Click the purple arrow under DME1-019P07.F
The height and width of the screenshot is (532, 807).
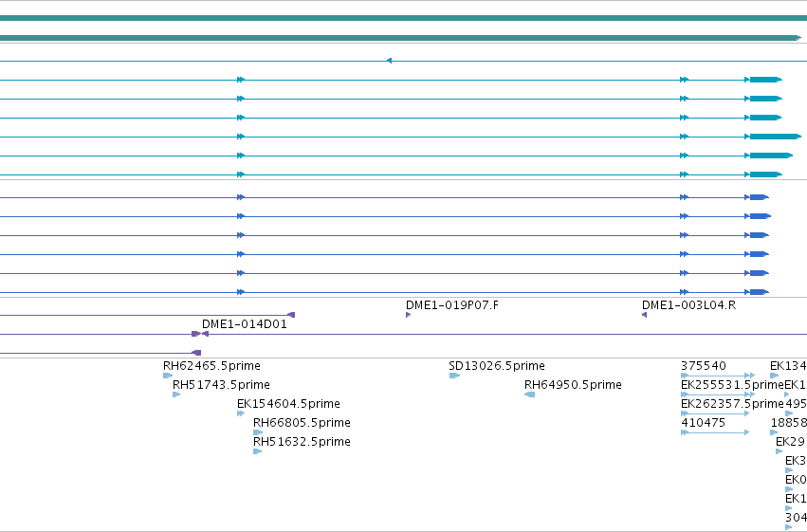(x=408, y=315)
